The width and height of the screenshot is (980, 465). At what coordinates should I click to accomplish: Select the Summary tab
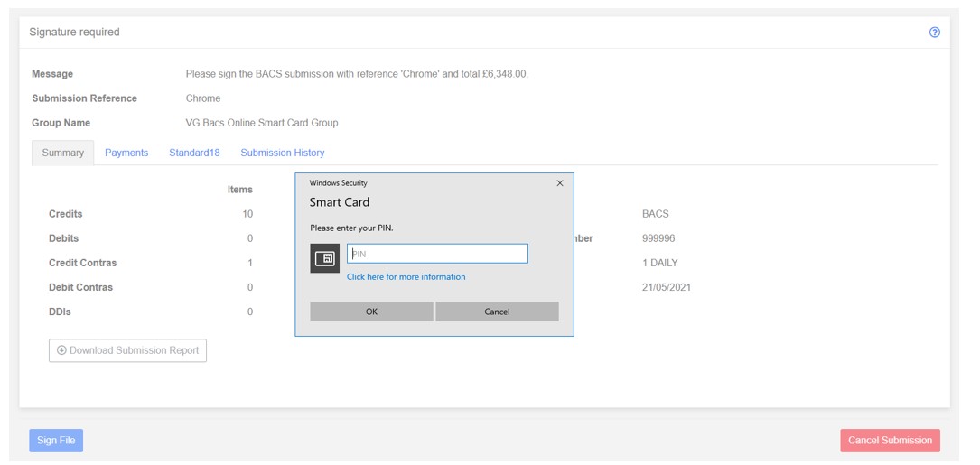[63, 153]
